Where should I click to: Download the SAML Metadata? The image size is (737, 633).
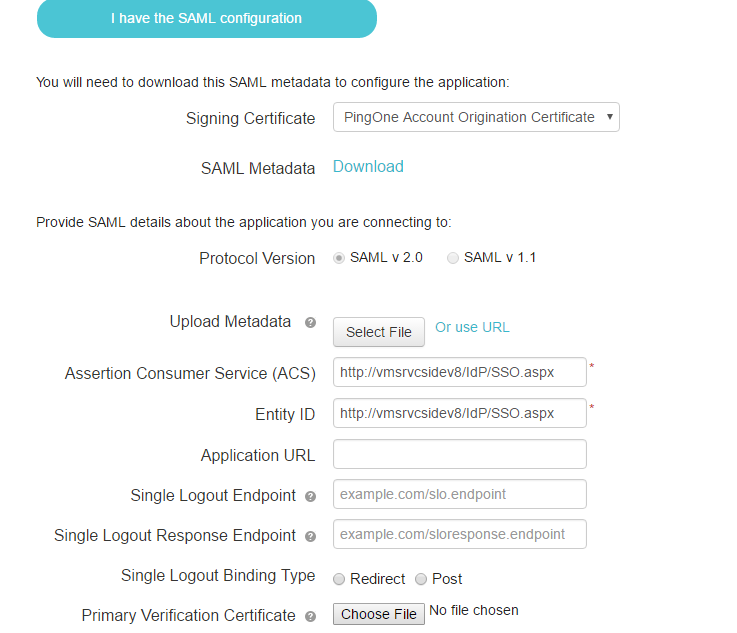[368, 167]
